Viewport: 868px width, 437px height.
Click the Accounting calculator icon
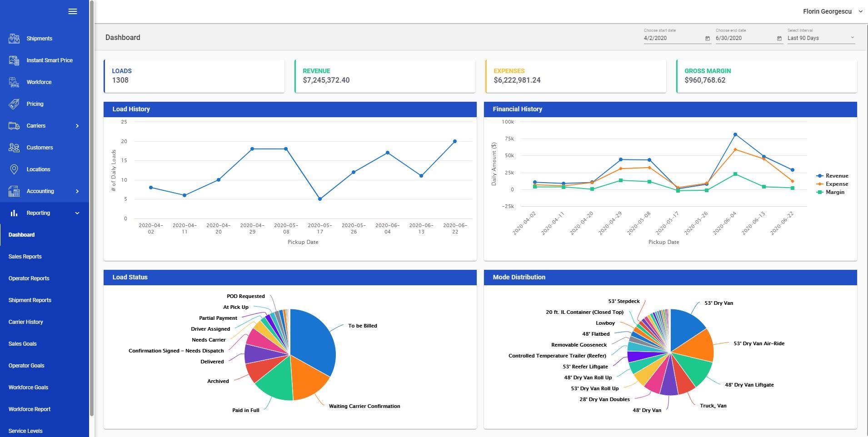point(14,191)
